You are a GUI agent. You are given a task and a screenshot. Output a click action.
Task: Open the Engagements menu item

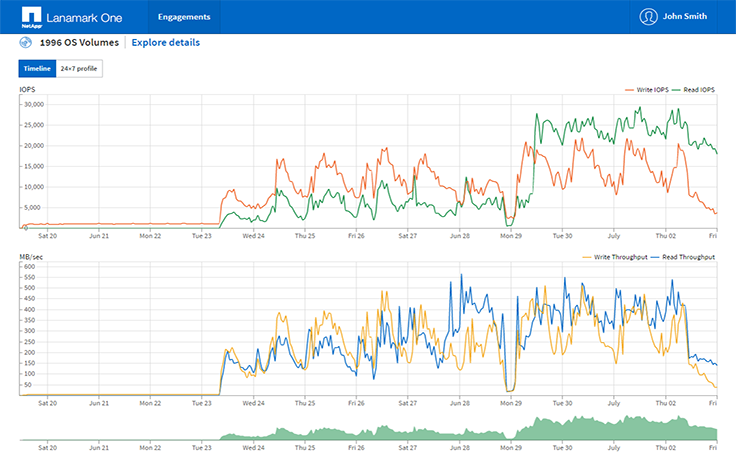tap(184, 16)
